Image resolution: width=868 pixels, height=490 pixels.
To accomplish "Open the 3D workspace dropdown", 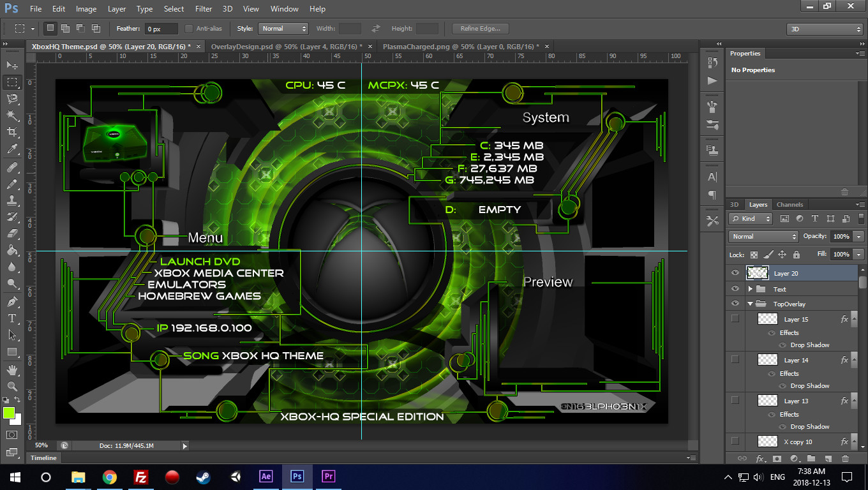I will click(825, 29).
